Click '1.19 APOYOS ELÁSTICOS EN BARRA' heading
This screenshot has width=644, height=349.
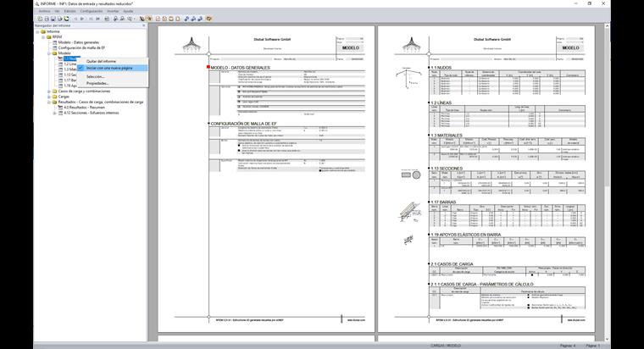(466, 235)
